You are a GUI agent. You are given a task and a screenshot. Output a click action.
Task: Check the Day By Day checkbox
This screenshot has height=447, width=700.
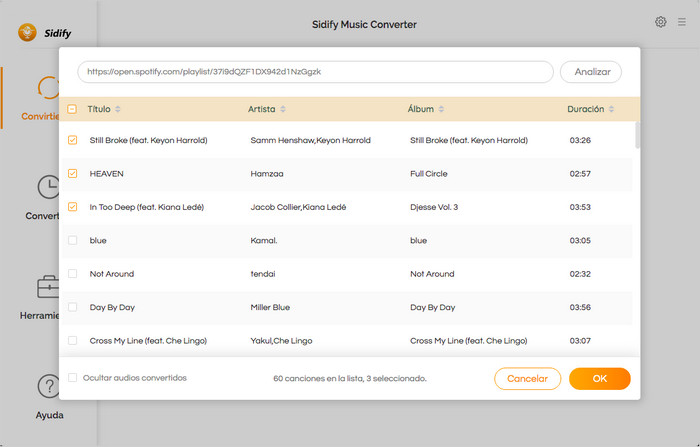[x=72, y=307]
